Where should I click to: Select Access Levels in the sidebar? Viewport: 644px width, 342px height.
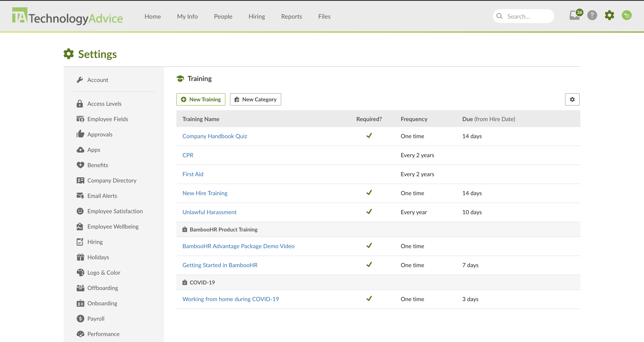[x=104, y=104]
